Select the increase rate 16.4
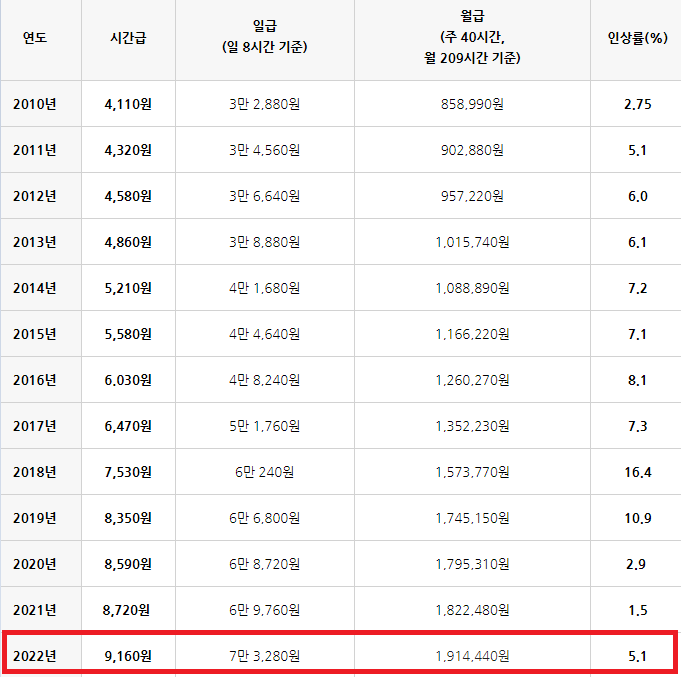The width and height of the screenshot is (681, 677). pos(638,472)
